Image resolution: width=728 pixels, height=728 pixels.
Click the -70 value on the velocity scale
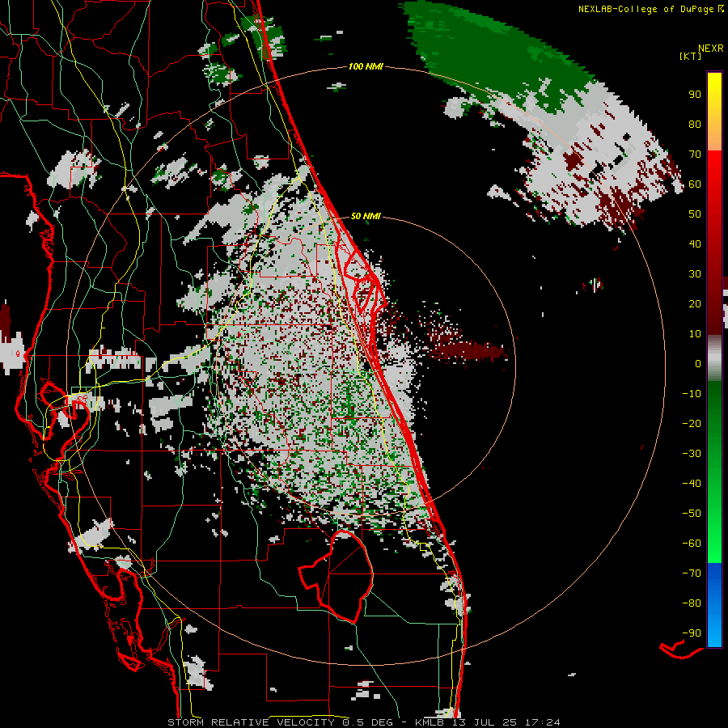click(692, 574)
